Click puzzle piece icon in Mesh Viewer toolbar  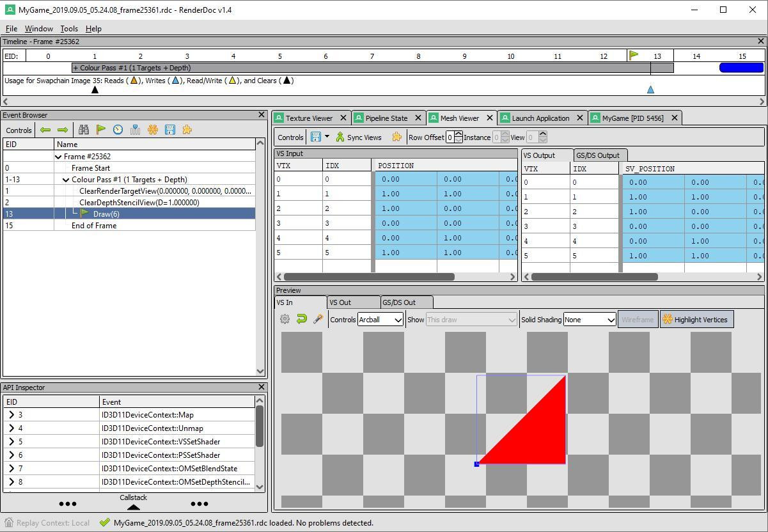(397, 137)
